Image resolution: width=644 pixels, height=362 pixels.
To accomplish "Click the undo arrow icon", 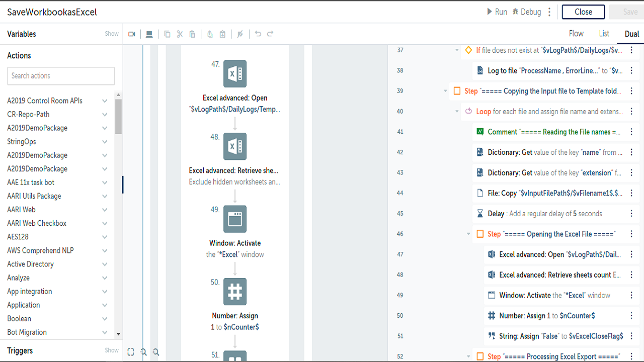I will tap(258, 34).
